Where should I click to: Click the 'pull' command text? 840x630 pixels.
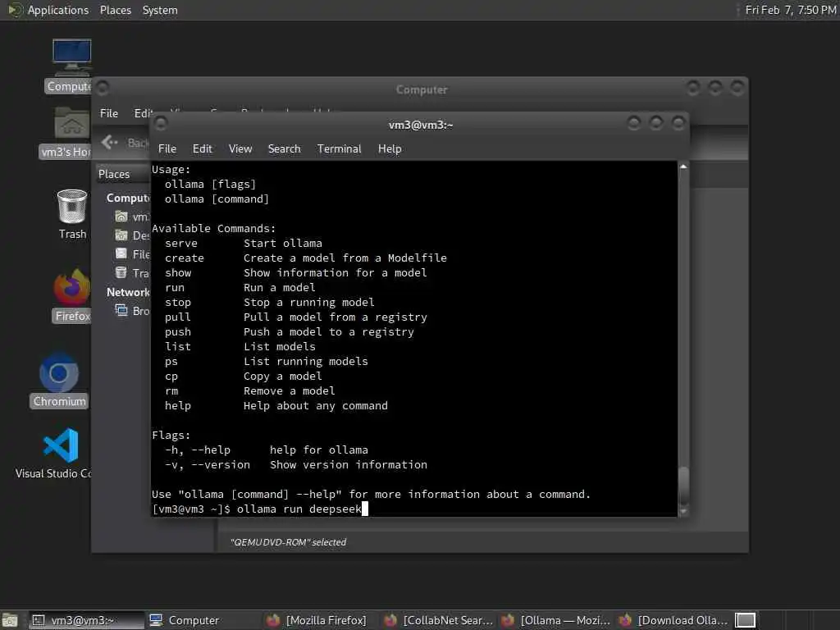pos(178,317)
